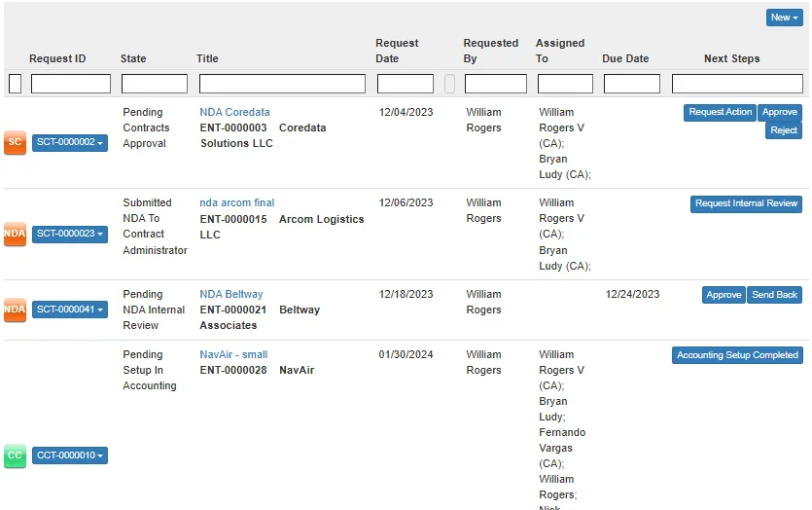Screen dimensions: 812x510
Task: Send Back the NDA Beltway request
Action: (x=774, y=295)
